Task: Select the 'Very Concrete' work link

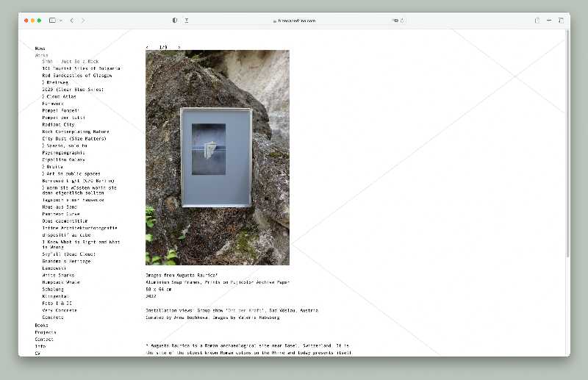Action: tap(59, 310)
